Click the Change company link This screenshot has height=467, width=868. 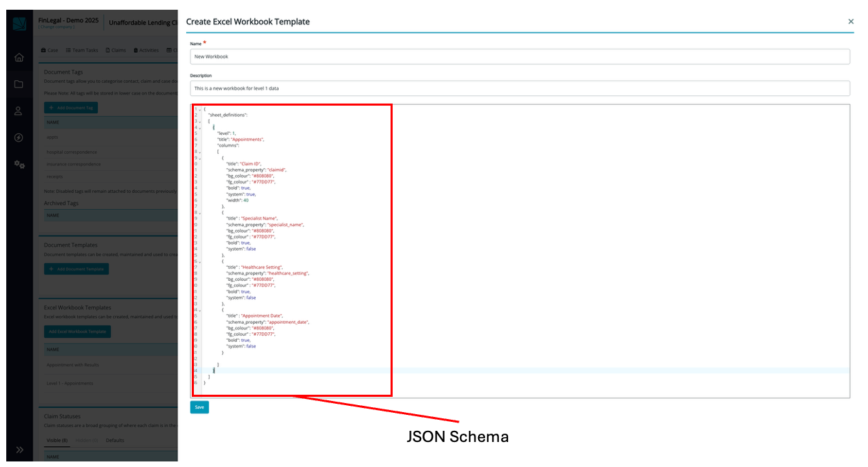click(56, 27)
